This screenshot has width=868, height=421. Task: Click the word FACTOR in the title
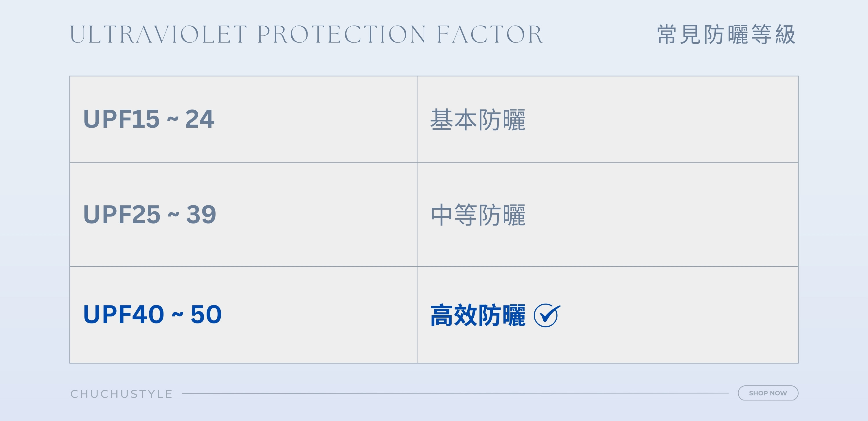(490, 34)
